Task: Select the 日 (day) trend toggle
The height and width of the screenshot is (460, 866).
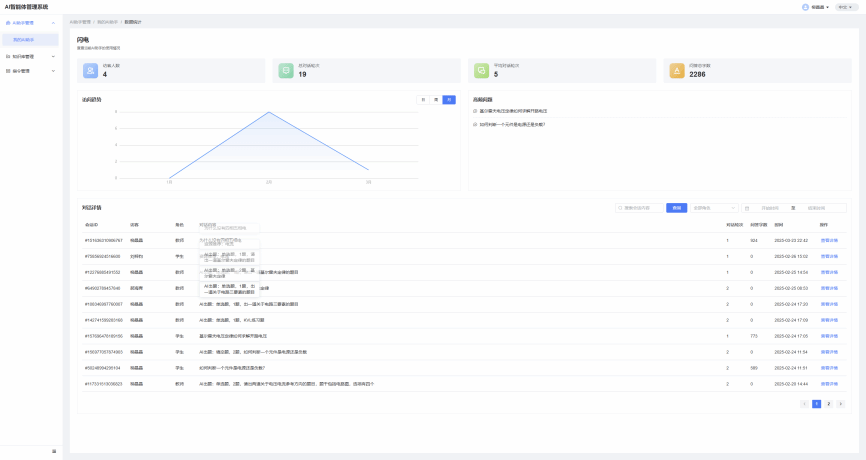Action: [x=423, y=100]
